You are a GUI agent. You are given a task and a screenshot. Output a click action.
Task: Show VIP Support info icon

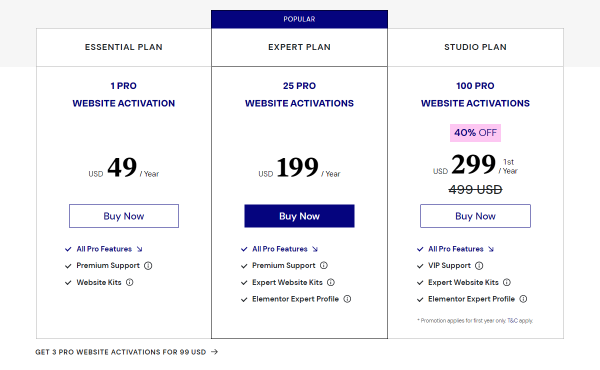click(x=479, y=266)
